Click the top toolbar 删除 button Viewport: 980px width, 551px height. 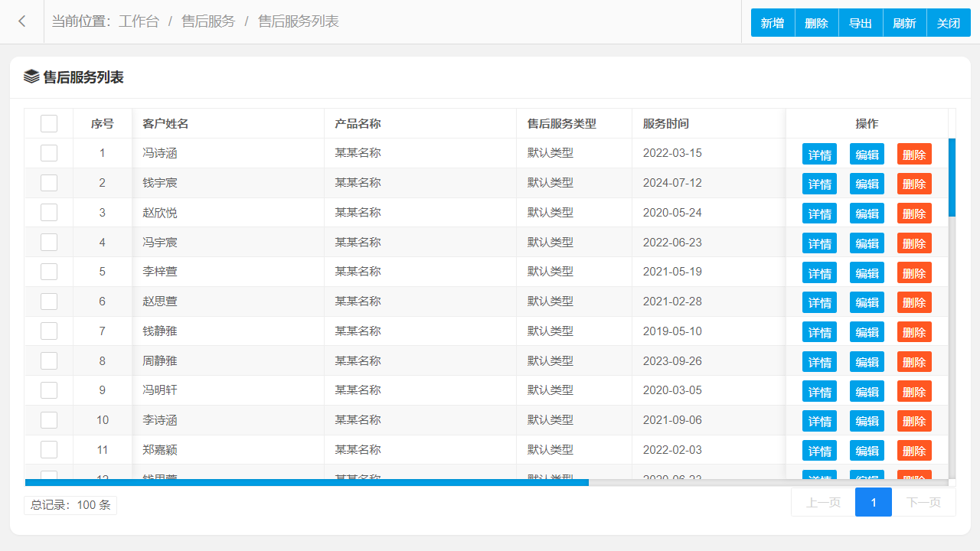(817, 23)
